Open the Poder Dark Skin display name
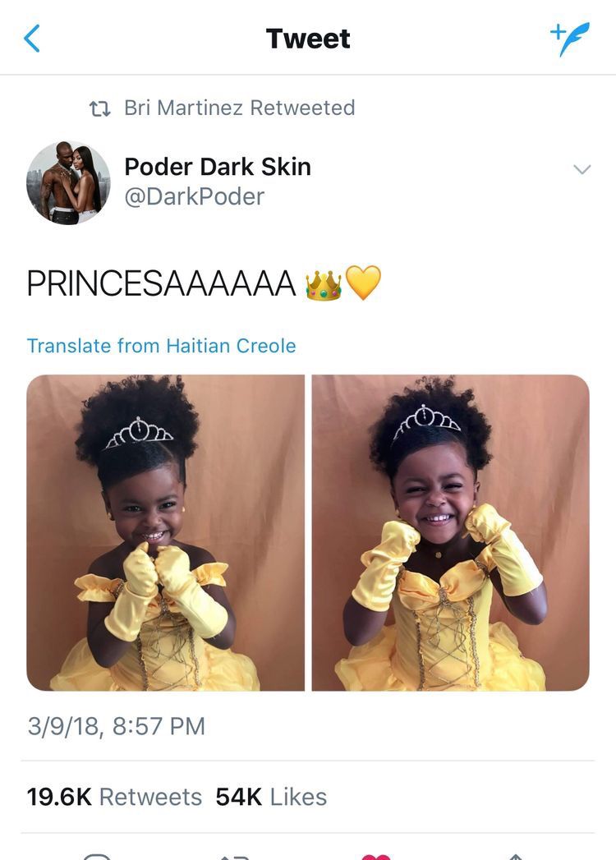Screen dimensions: 616x860 [x=218, y=167]
